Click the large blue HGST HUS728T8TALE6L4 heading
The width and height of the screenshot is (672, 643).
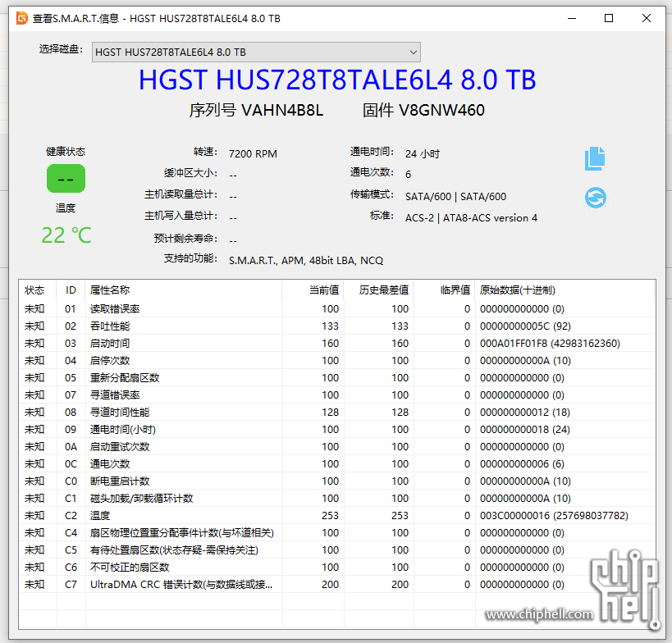(x=337, y=80)
